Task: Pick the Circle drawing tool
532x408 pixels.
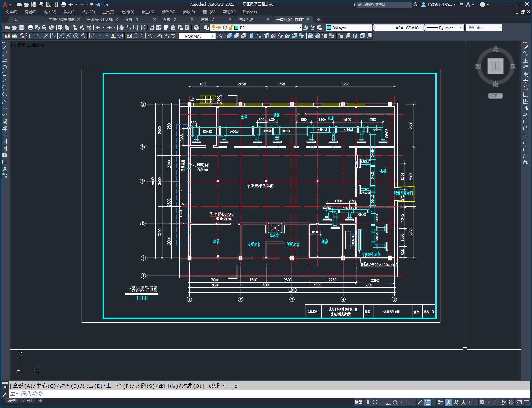Action: click(x=5, y=88)
